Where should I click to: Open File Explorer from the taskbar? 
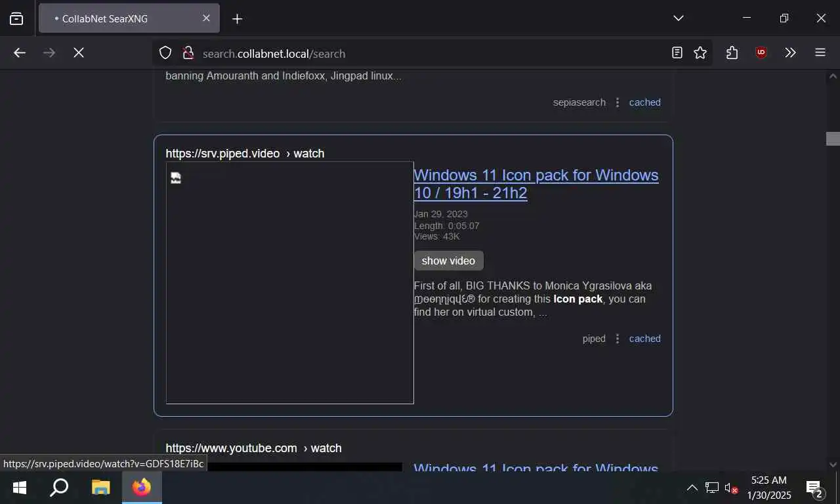click(x=100, y=488)
